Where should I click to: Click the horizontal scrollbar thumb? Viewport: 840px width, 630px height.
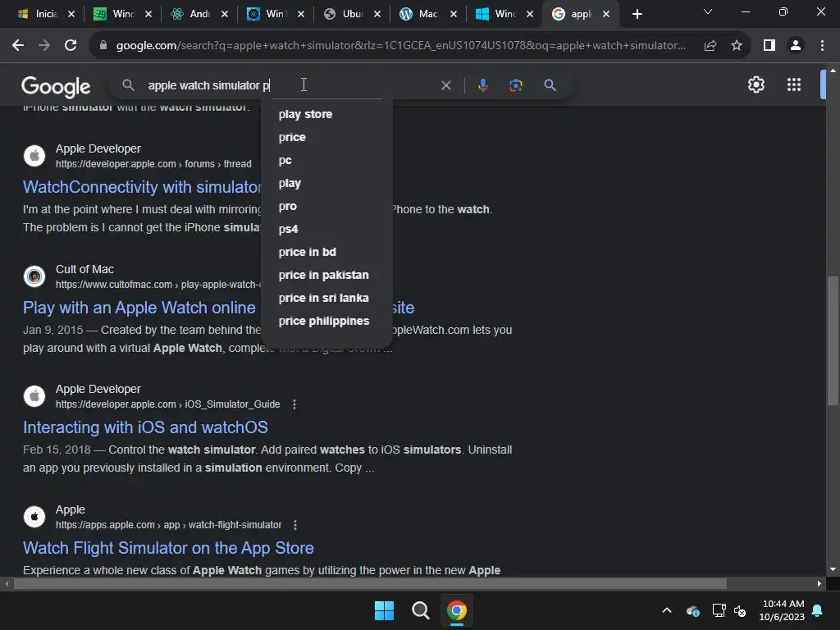(370, 584)
